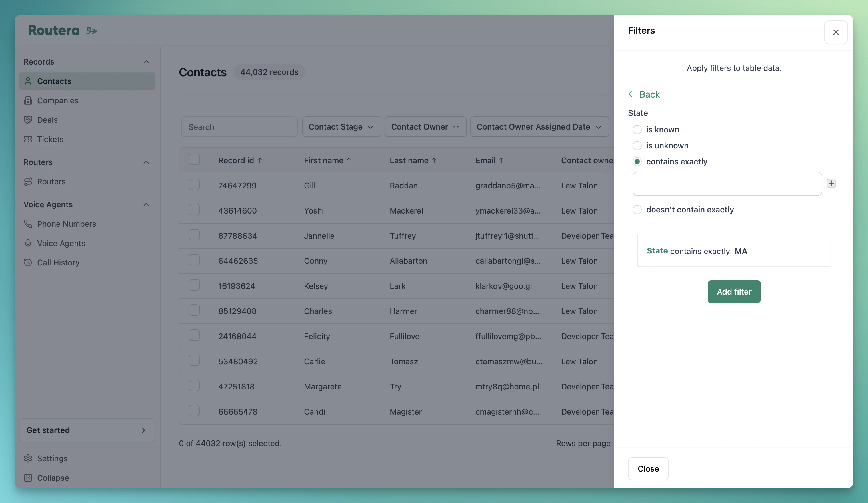
Task: Open Contacts in the sidebar
Action: [x=87, y=81]
